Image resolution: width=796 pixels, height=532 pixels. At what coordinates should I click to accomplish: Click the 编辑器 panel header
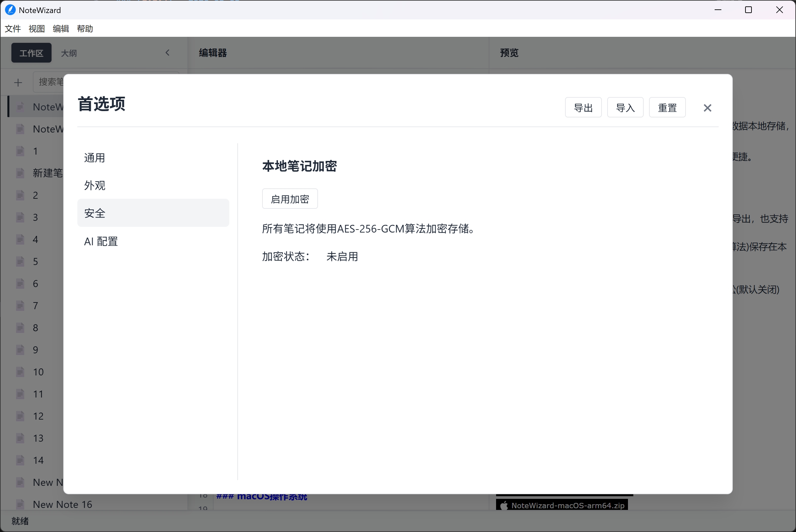tap(213, 53)
